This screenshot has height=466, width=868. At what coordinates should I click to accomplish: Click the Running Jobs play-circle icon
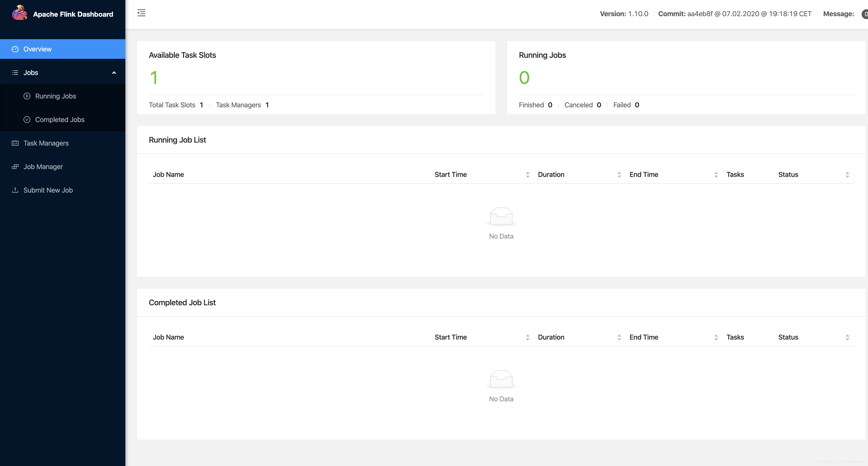tap(27, 96)
